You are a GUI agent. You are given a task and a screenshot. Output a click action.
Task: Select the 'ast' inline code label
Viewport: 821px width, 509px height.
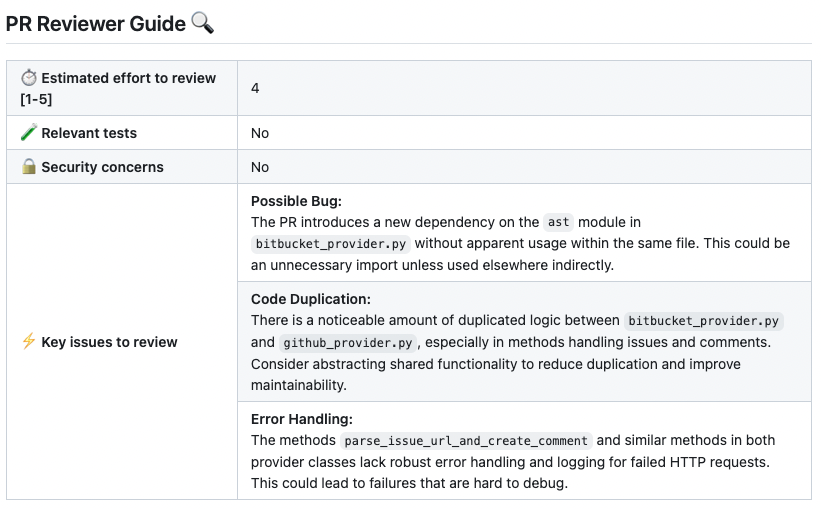point(558,222)
